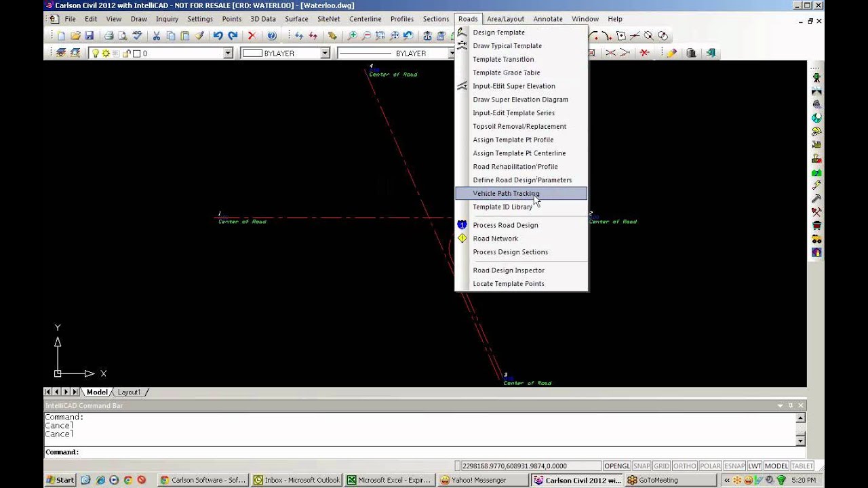This screenshot has height=488, width=868.
Task: Toggle SNAP mode in status bar
Action: 642,466
